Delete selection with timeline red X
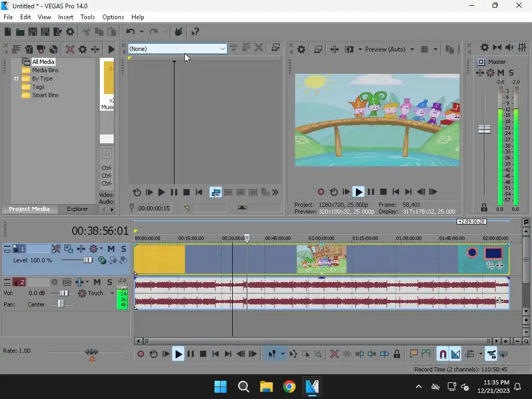This screenshot has height=399, width=532. 334,354
